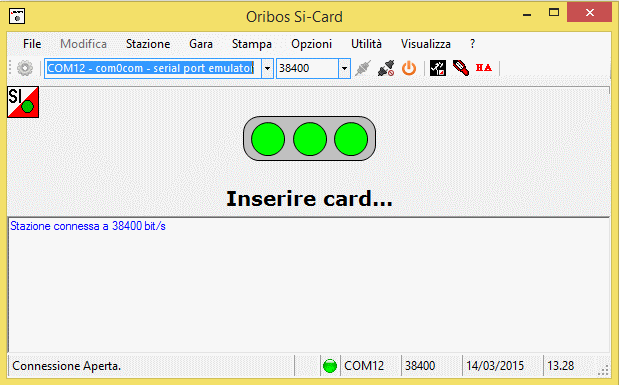The image size is (619, 385).
Task: Click the SI station logo icon
Action: [x=23, y=102]
